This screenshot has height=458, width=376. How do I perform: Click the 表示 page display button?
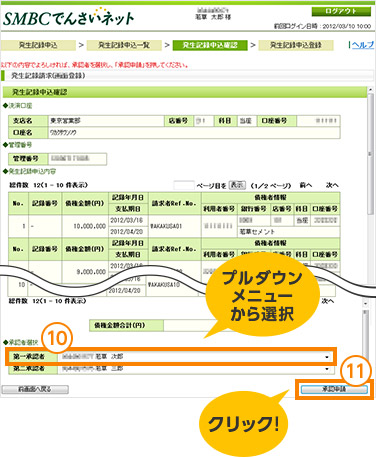[x=237, y=185]
